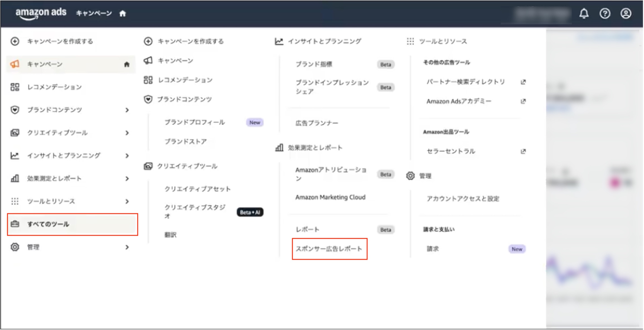Open ブランドプロフィール menu entry
Viewport: 644px width, 330px height.
195,122
